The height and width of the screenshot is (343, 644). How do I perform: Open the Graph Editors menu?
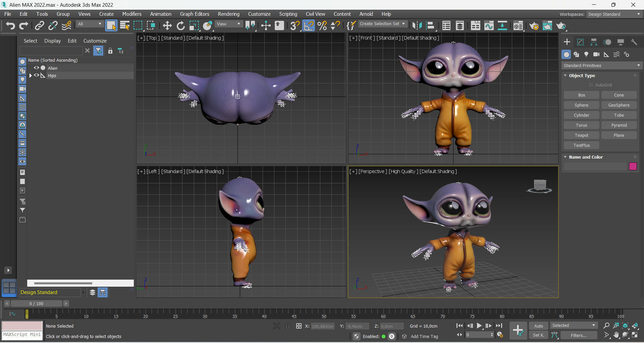(195, 14)
